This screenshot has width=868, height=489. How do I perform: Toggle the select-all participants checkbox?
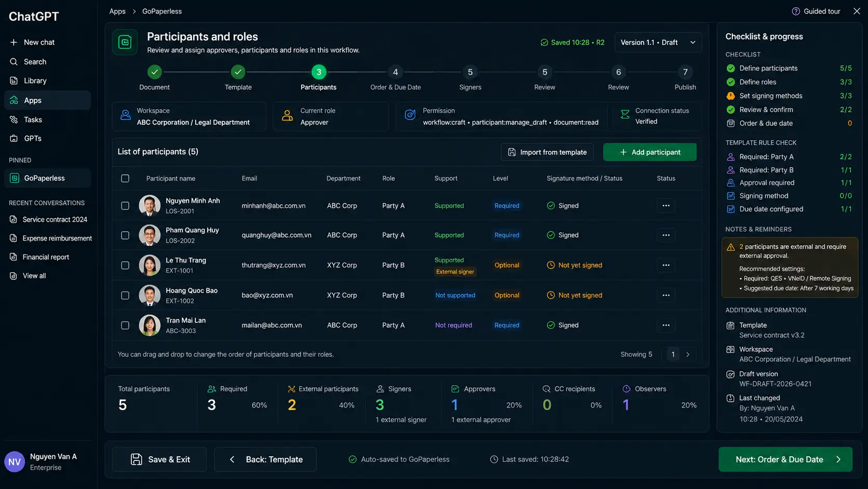coord(125,178)
